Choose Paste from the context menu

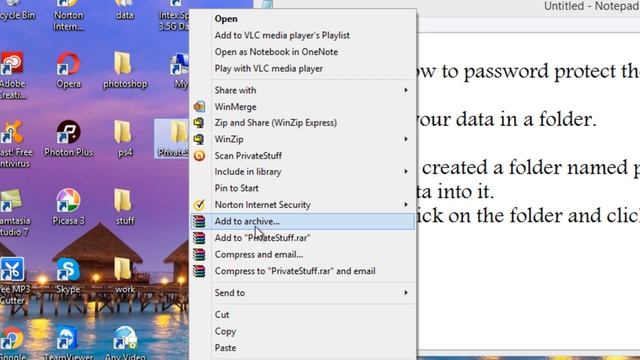(303, 348)
